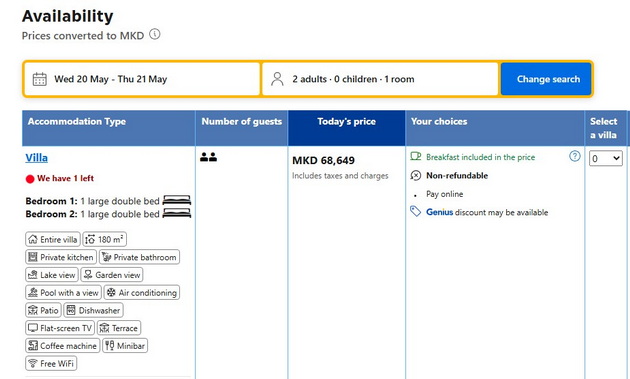Click the Genius price tag icon

415,211
